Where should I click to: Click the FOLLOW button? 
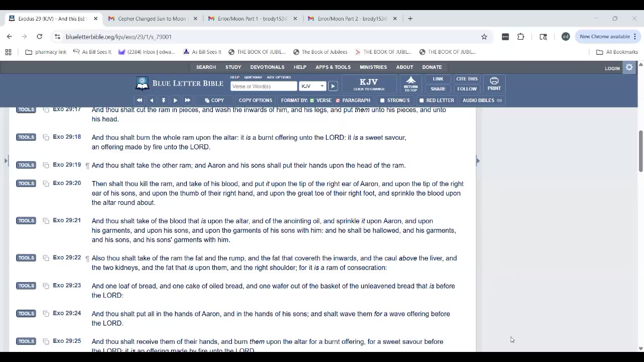(467, 89)
